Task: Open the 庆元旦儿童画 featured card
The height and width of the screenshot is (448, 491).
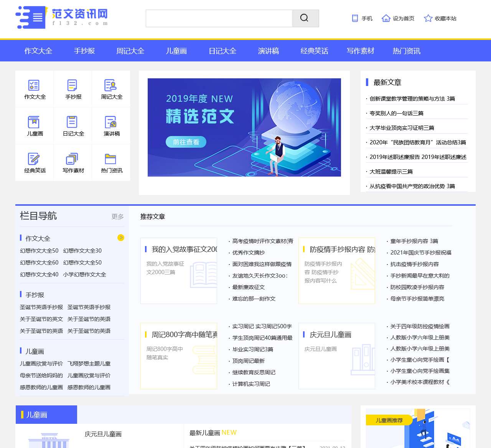Action: [x=337, y=356]
